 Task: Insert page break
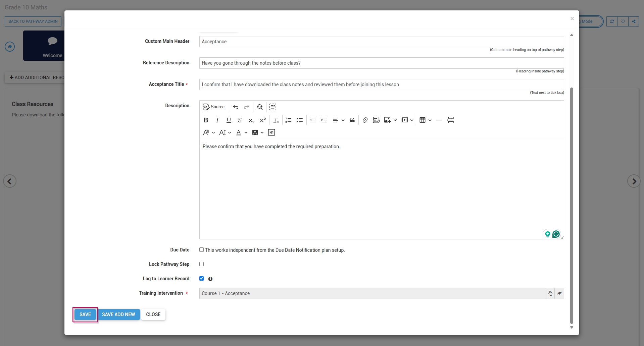[x=450, y=120]
